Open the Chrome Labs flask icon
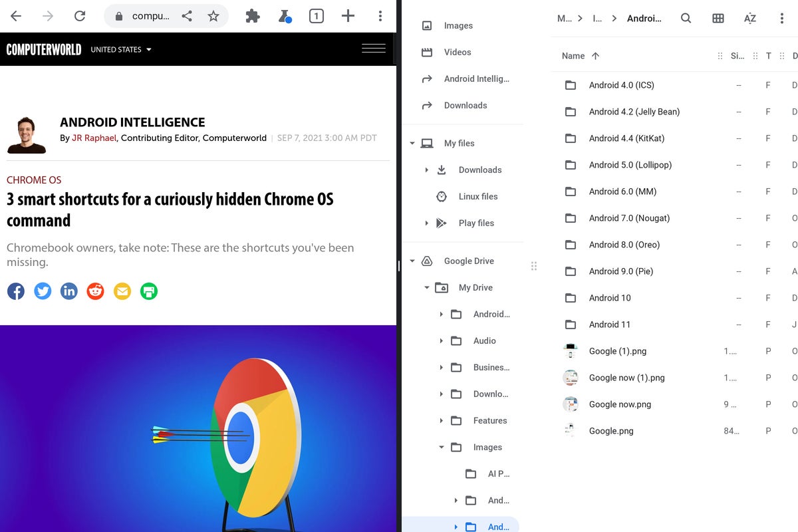The image size is (798, 532). pyautogui.click(x=285, y=16)
